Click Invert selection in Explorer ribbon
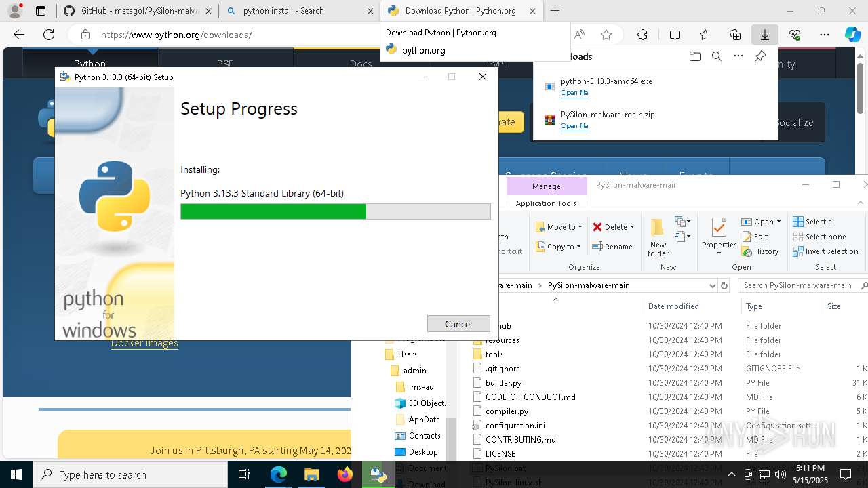This screenshot has width=868, height=488. pyautogui.click(x=825, y=251)
